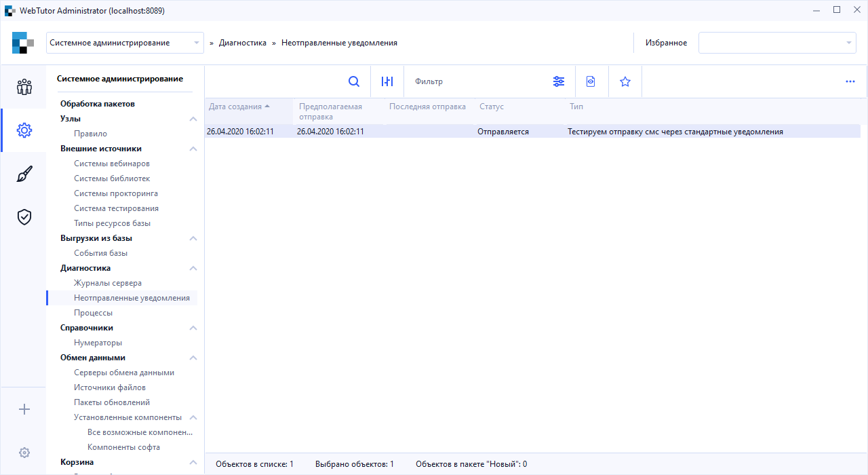Click Неотправленные уведомления in the breadcrumb

pos(339,43)
